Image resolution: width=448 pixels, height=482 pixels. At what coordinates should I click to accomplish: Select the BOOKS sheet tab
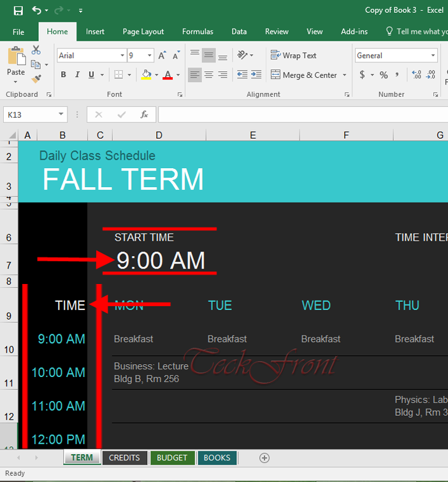(x=217, y=458)
